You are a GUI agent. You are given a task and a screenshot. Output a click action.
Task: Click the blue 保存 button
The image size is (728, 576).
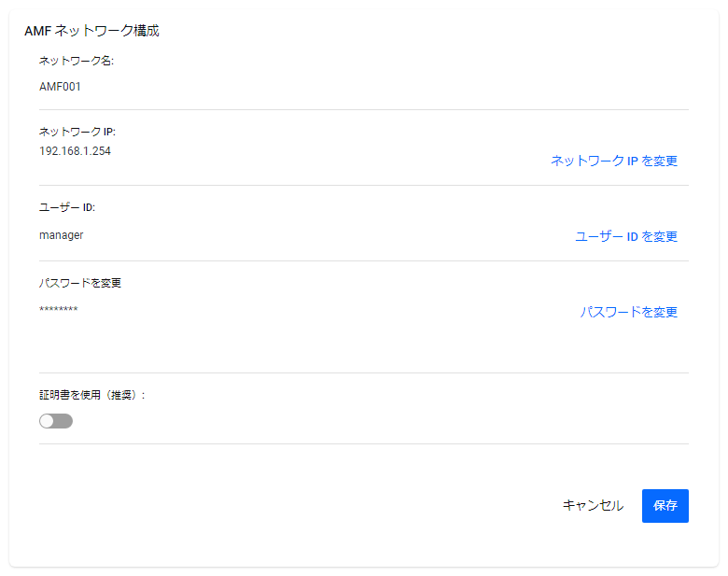pyautogui.click(x=665, y=506)
